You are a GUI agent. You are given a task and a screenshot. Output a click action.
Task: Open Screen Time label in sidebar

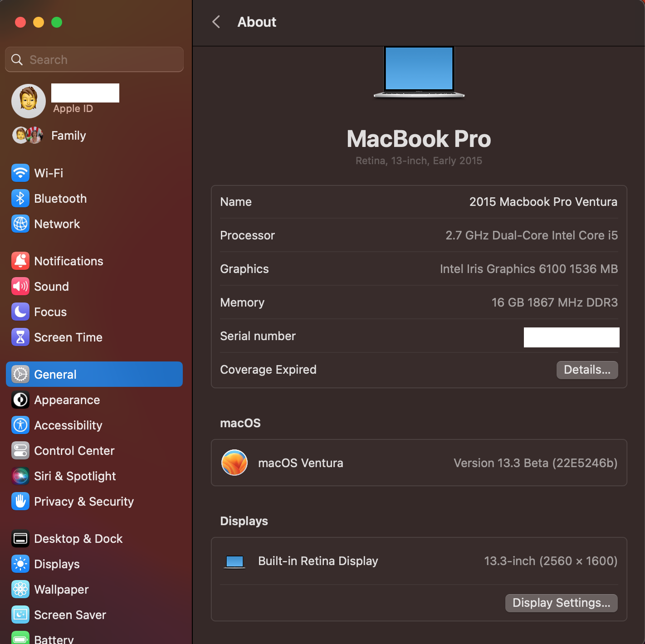[x=68, y=337]
